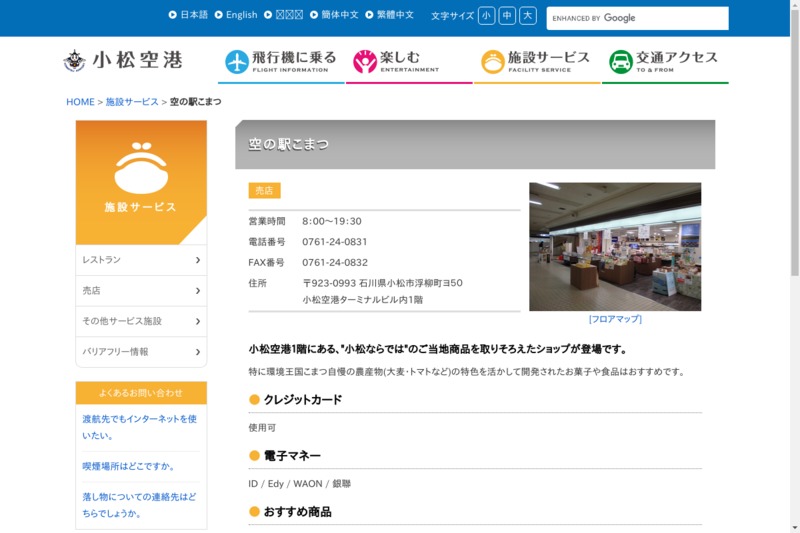The width and height of the screenshot is (800, 533).
Task: Open the 喫煙場所はどこですか FAQ link
Action: coord(128,466)
